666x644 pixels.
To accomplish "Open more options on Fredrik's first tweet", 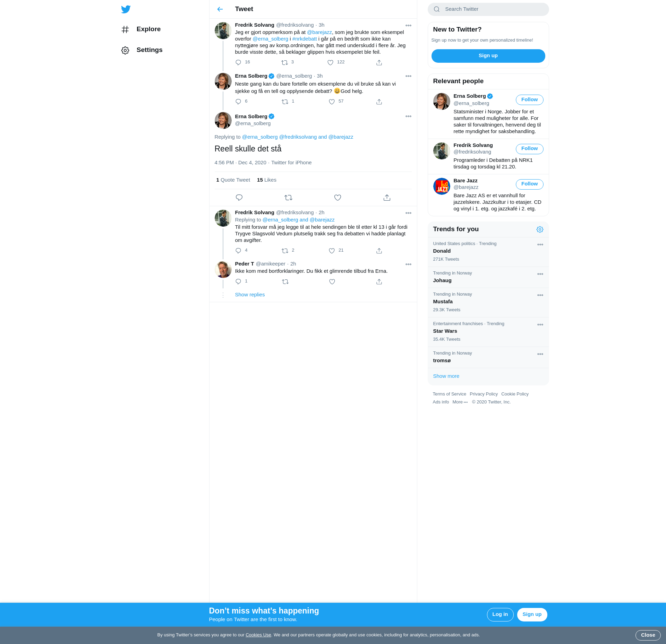I will pyautogui.click(x=409, y=25).
